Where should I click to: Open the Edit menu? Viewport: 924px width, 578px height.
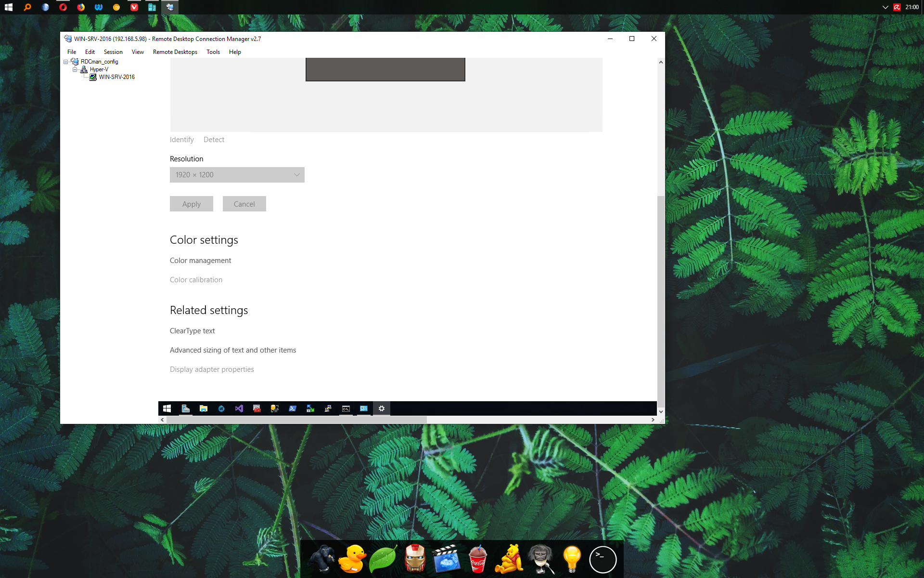pos(90,52)
